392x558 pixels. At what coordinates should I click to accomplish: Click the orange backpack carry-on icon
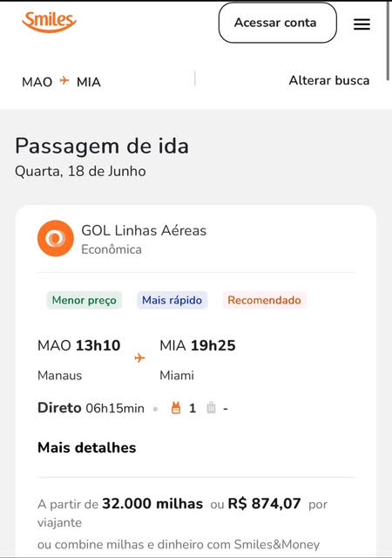[176, 408]
